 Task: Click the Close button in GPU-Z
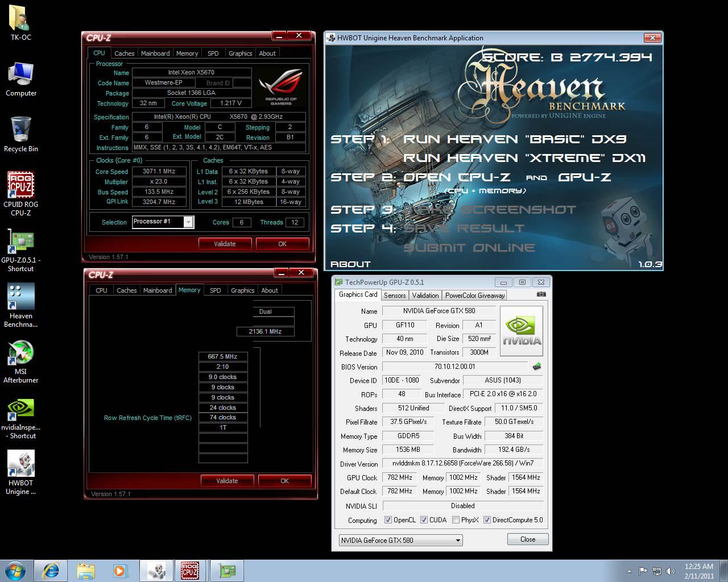click(x=528, y=539)
